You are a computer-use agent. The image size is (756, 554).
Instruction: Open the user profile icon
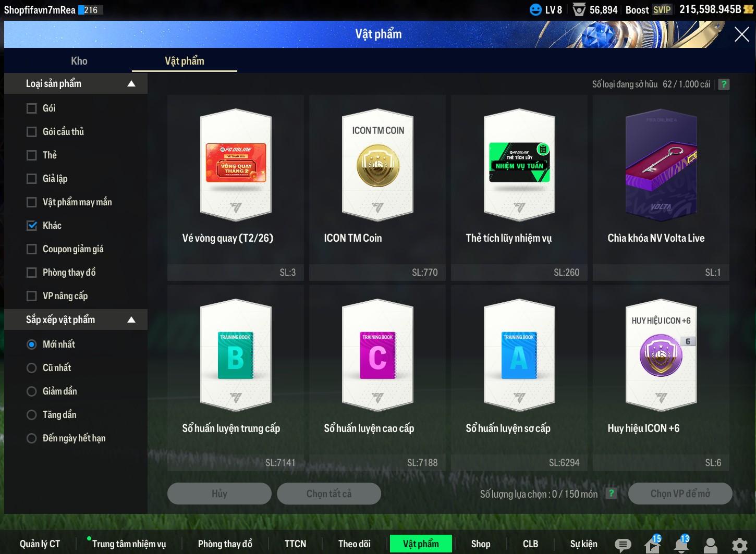710,545
